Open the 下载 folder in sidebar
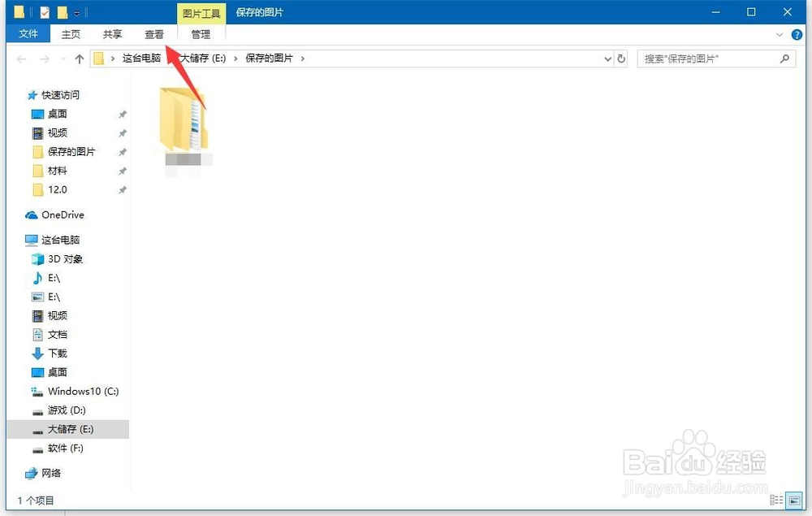Image resolution: width=812 pixels, height=516 pixels. tap(55, 353)
